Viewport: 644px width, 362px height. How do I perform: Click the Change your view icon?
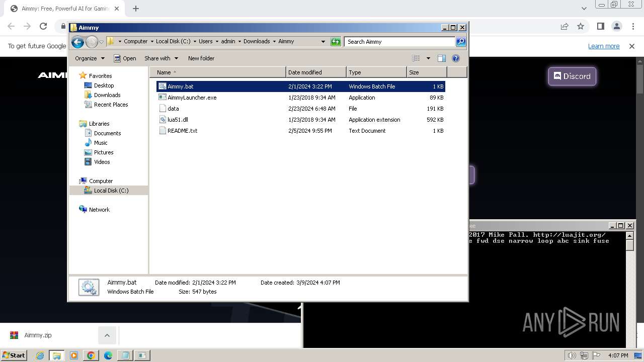[416, 58]
